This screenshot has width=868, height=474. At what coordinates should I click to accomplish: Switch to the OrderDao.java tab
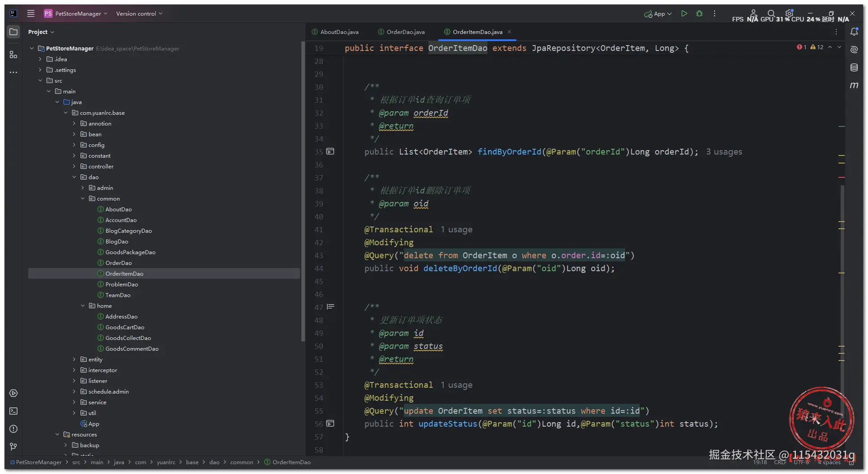(x=401, y=32)
